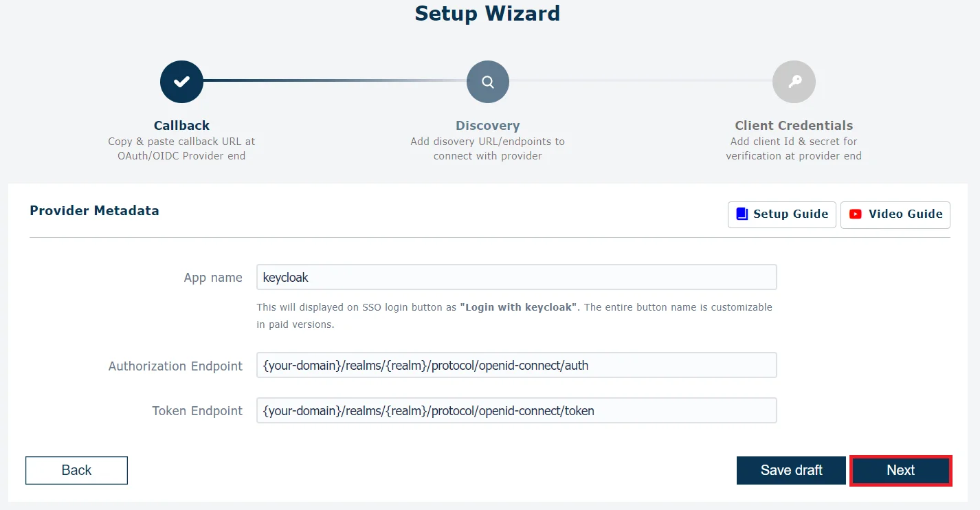
Task: Click into the Authorization Endpoint field
Action: pos(517,365)
